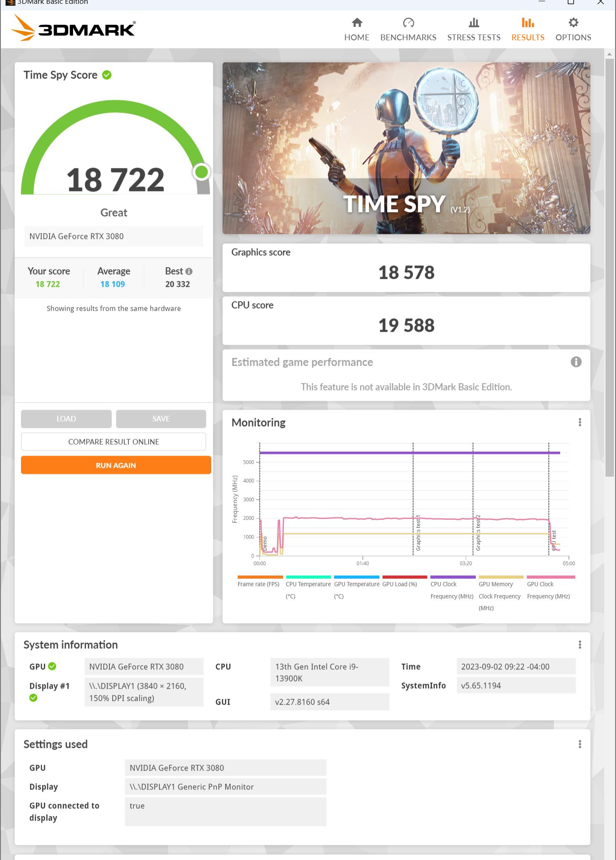Open Estimated game performance info icon
Viewport: 616px width, 860px height.
(x=576, y=362)
